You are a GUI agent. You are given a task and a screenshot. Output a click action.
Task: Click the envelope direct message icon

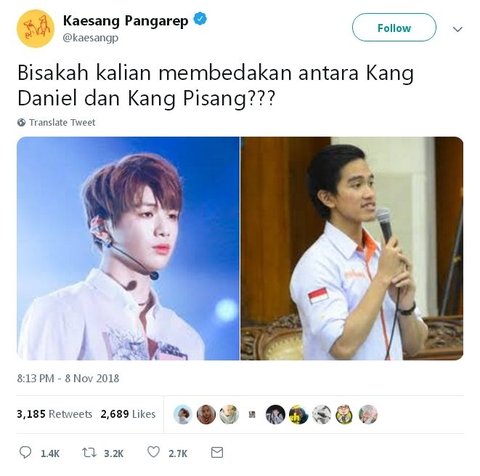(217, 453)
